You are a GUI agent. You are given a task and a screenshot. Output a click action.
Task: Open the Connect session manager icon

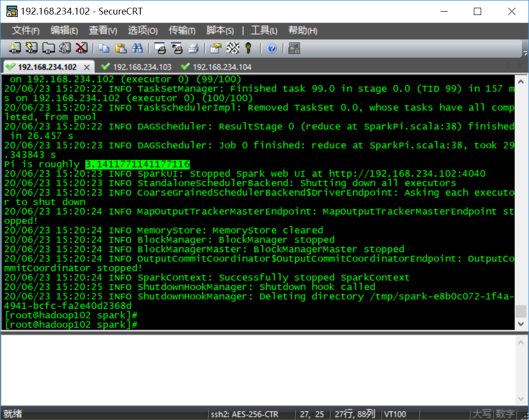[15, 48]
